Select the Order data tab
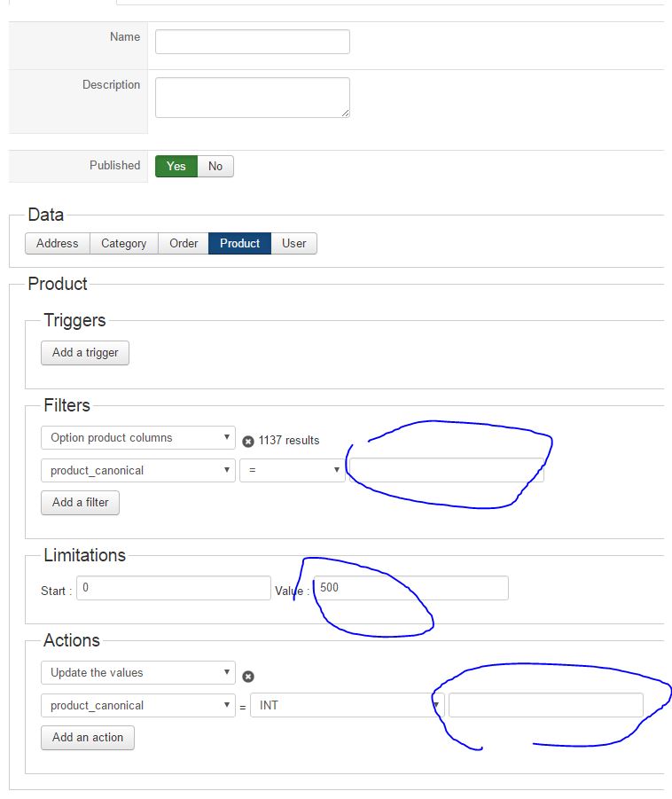The height and width of the screenshot is (799, 672). 184,243
